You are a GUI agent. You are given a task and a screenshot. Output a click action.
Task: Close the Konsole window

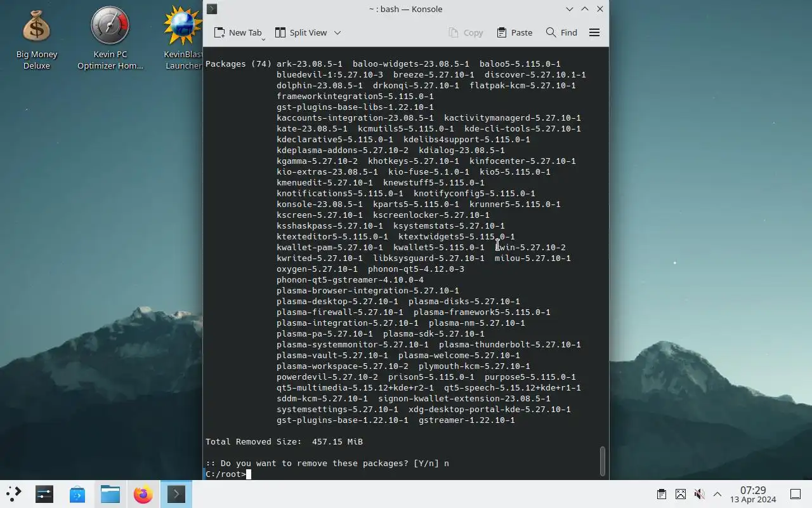[600, 9]
